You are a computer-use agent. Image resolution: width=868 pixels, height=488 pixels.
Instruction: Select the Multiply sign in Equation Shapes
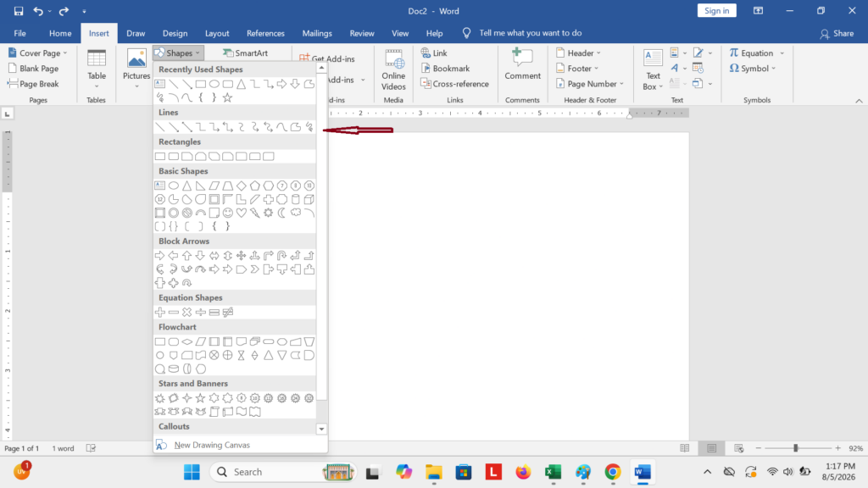coord(187,312)
